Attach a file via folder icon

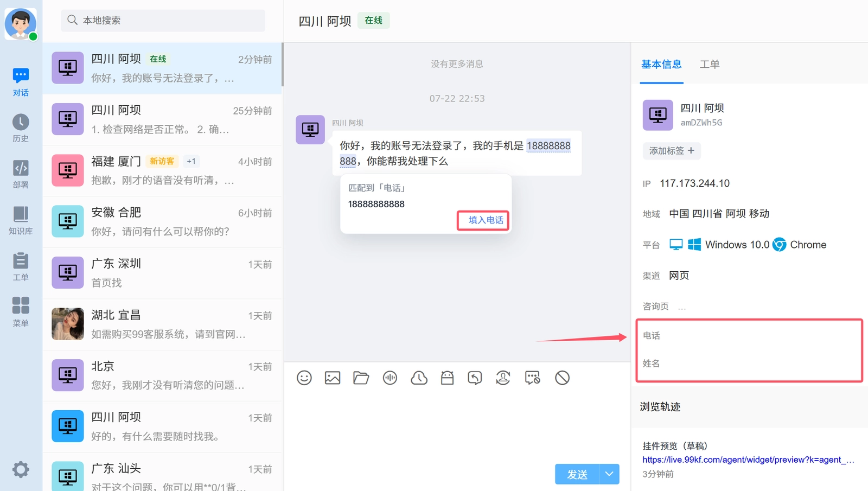tap(361, 378)
